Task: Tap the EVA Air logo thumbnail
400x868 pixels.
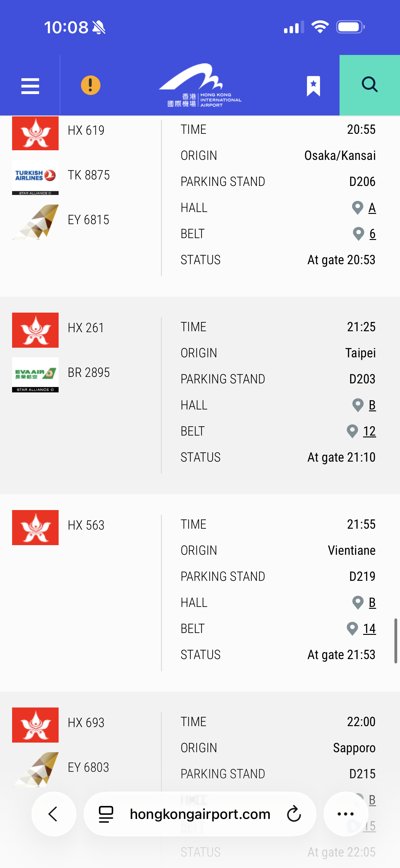Action: (35, 374)
